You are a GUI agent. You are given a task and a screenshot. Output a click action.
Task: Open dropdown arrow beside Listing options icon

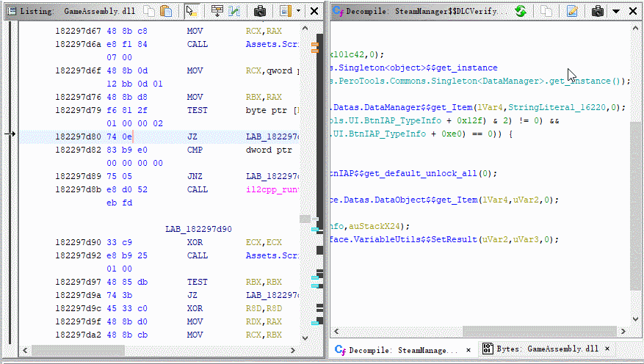298,11
